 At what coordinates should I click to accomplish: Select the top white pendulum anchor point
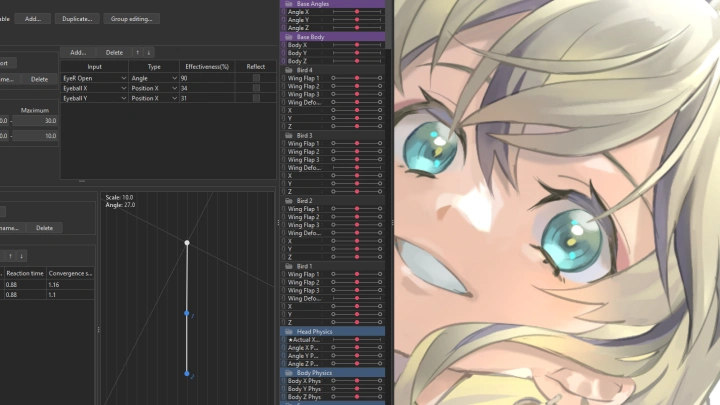click(x=187, y=242)
